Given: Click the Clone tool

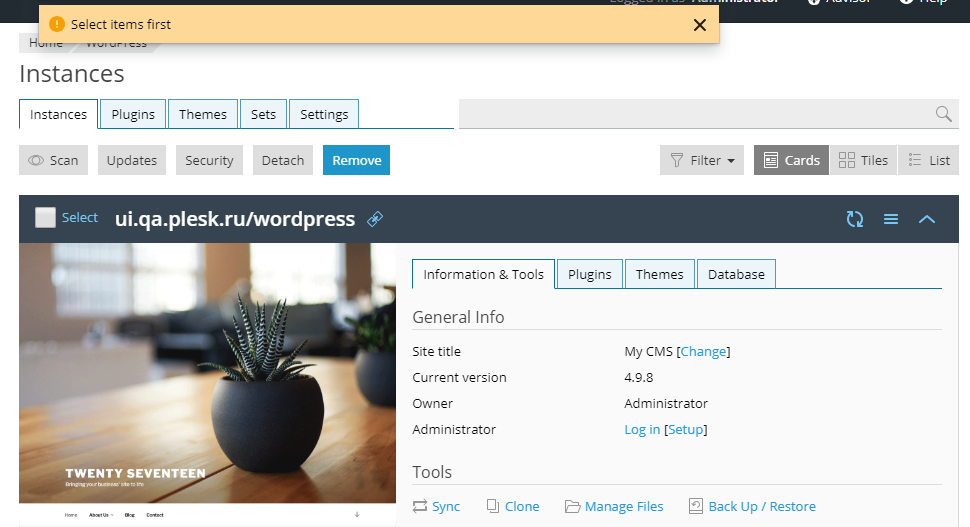Looking at the screenshot, I should click(513, 507).
